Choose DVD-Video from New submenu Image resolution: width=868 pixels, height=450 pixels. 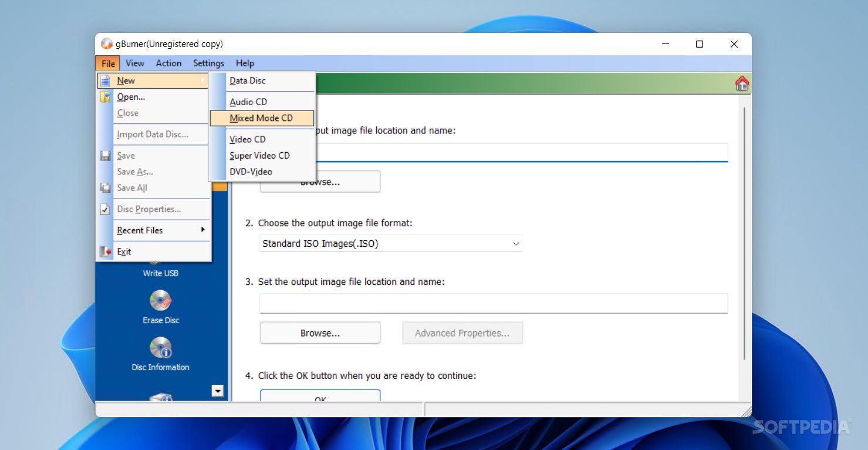pos(262,172)
